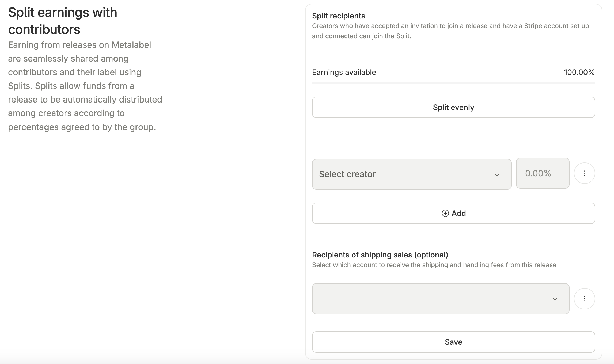This screenshot has height=364, width=614.
Task: Focus the 0.00% percentage input field
Action: 543,173
